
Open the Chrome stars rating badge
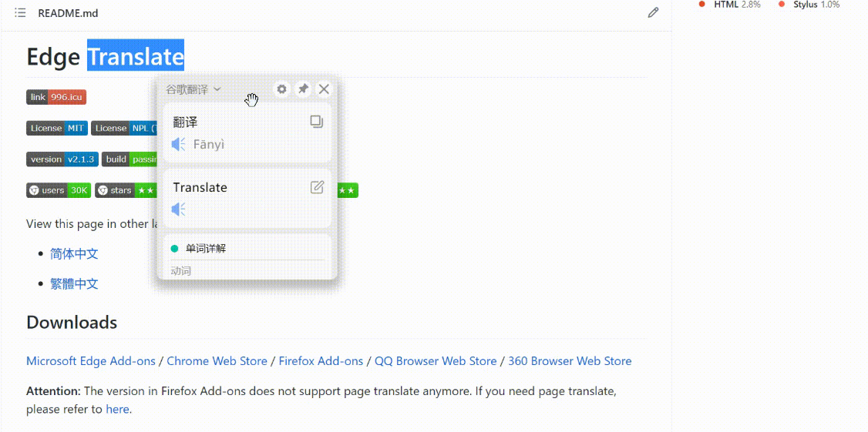click(126, 190)
